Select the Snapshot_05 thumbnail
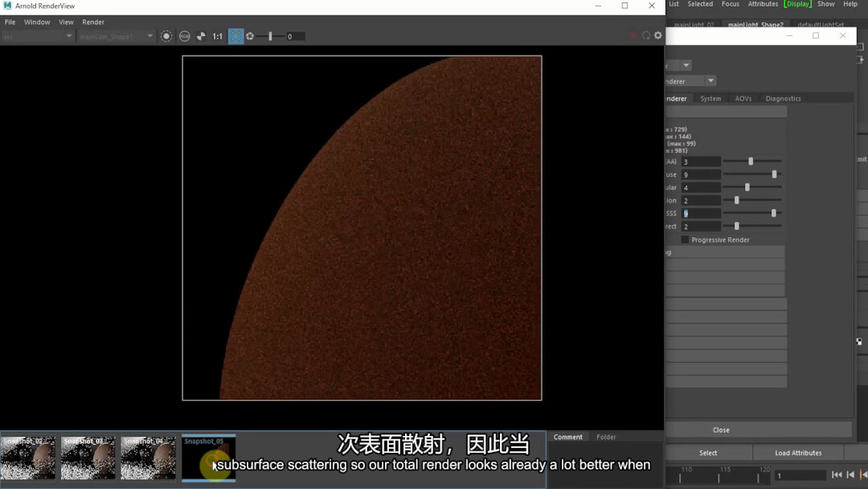The image size is (868, 489). click(x=209, y=458)
